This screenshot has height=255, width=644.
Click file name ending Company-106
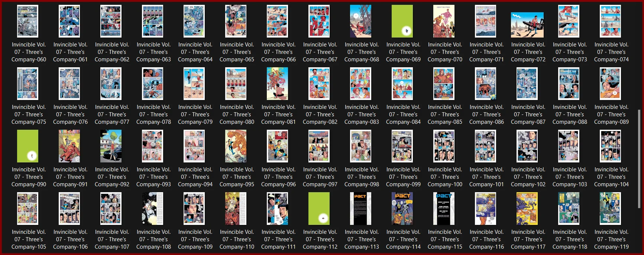coord(70,239)
